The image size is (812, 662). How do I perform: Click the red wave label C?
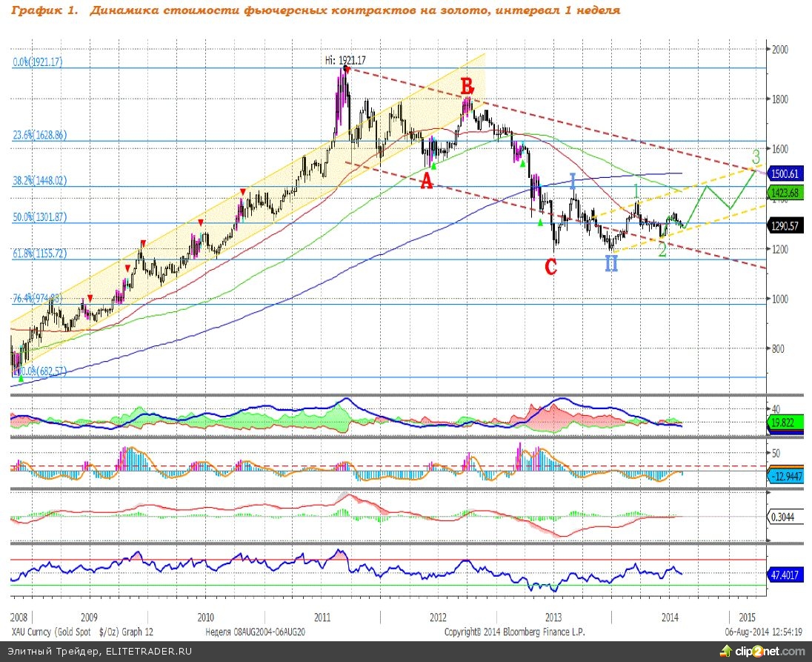coord(550,266)
